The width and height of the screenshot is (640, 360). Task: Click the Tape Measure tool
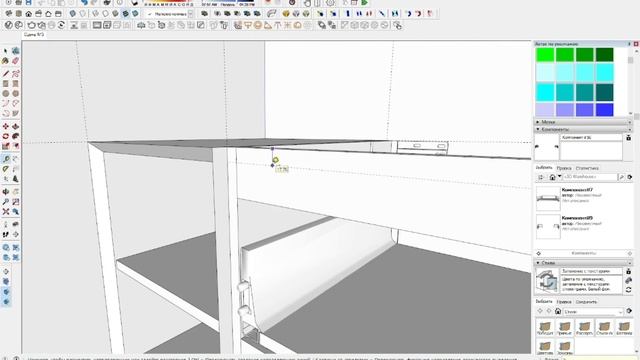6,159
